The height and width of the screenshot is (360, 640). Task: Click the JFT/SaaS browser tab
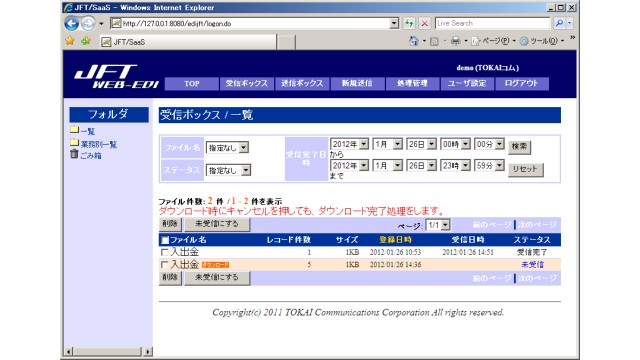[188, 42]
